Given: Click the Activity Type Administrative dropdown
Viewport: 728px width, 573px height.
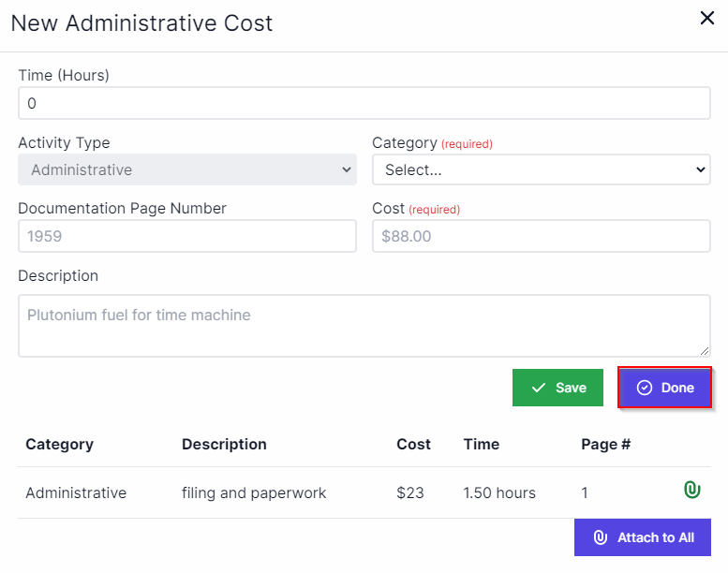Looking at the screenshot, I should tap(186, 169).
